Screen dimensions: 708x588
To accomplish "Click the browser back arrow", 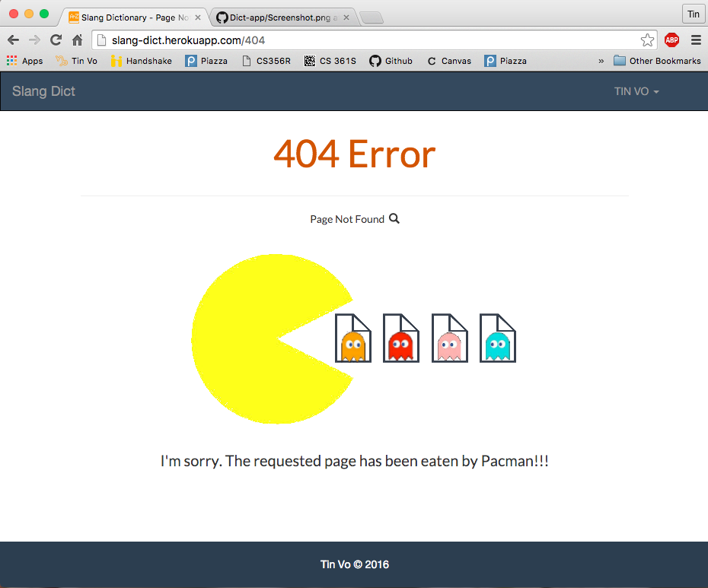I will (13, 40).
